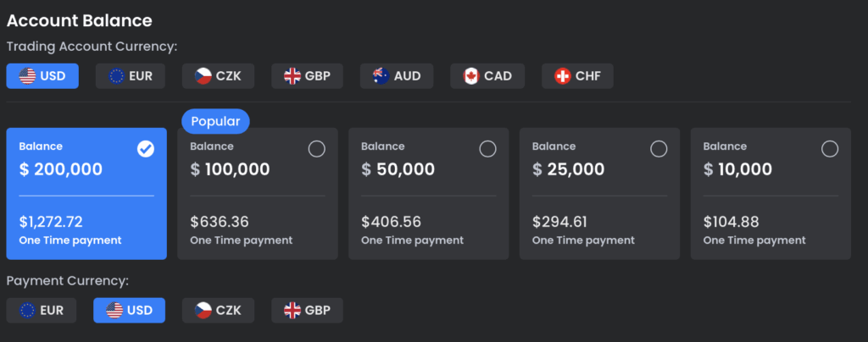Image resolution: width=868 pixels, height=342 pixels.
Task: Click the Australian flag icon beside AUD
Action: click(381, 76)
